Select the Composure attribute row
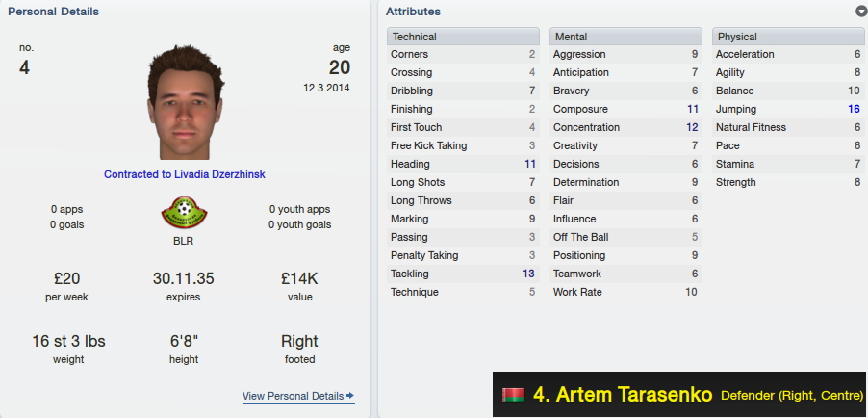Image resolution: width=868 pixels, height=418 pixels. pyautogui.click(x=625, y=109)
